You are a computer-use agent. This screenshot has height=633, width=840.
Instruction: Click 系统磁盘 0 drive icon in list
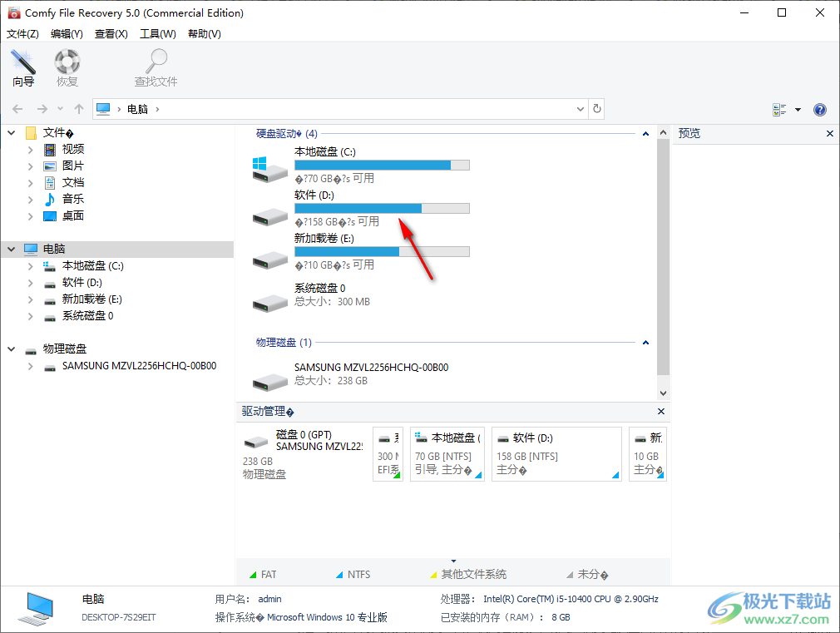click(x=270, y=303)
